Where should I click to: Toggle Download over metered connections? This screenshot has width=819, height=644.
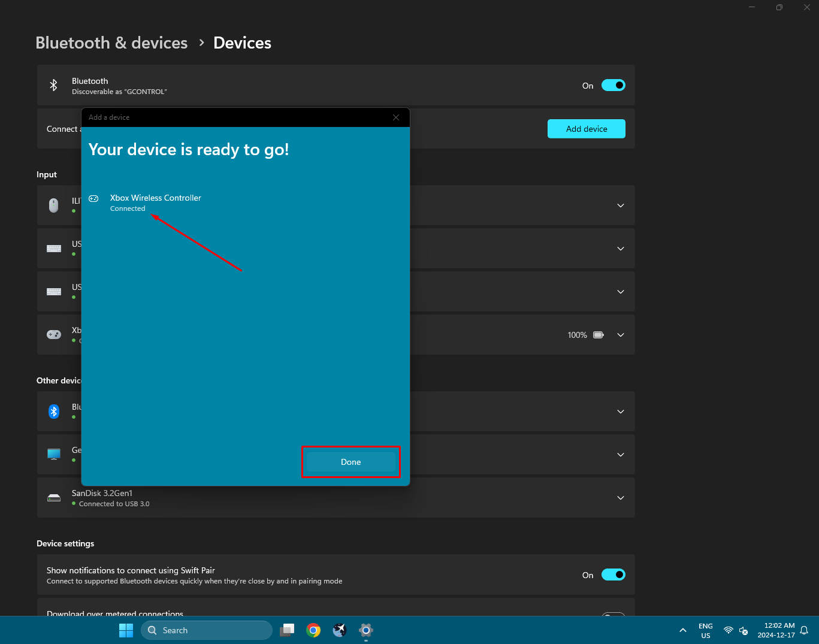click(613, 616)
